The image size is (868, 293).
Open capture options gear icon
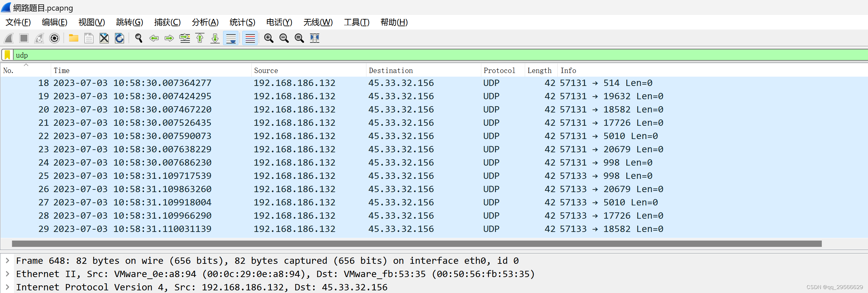point(54,38)
